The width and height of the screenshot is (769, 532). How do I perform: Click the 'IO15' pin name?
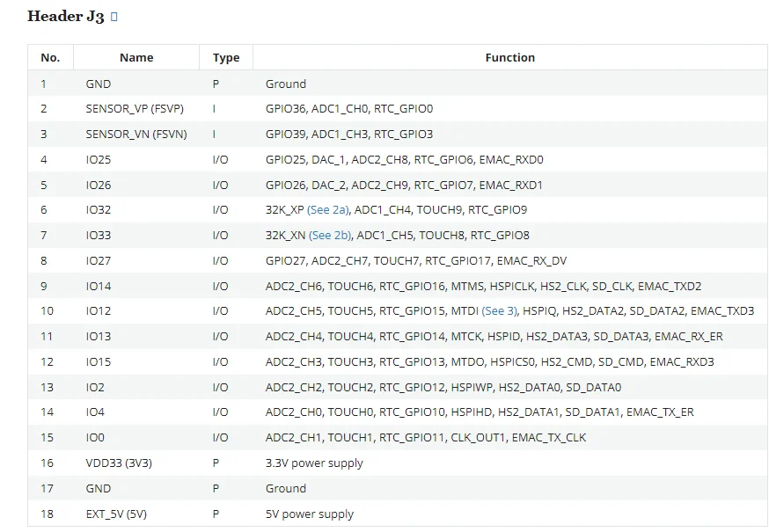tap(98, 362)
